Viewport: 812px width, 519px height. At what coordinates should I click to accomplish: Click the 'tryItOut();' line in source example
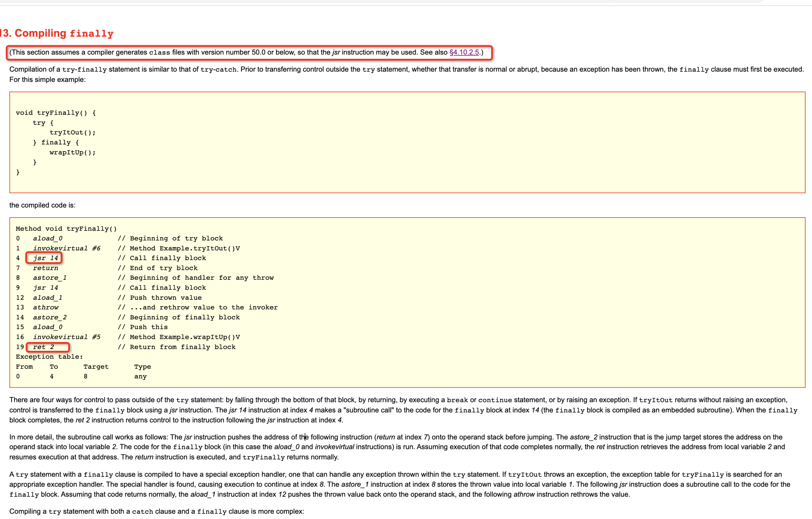click(72, 133)
